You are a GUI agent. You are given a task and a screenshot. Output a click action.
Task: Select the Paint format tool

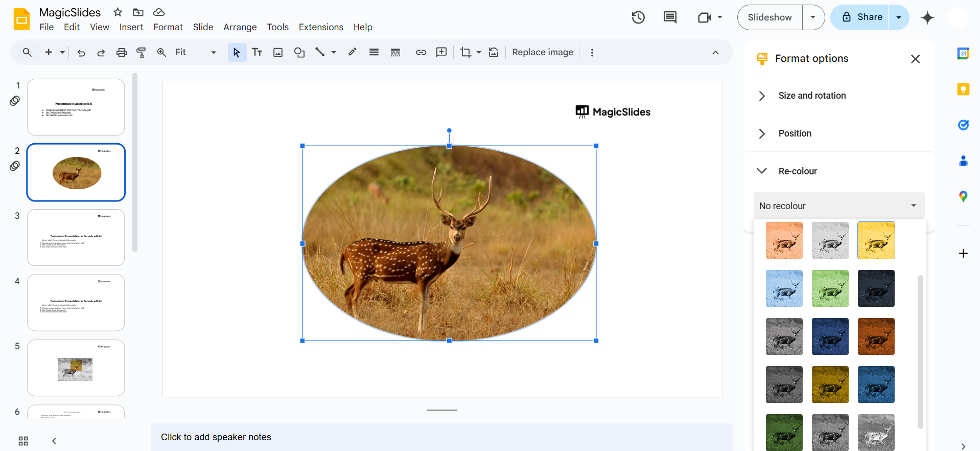coord(141,53)
